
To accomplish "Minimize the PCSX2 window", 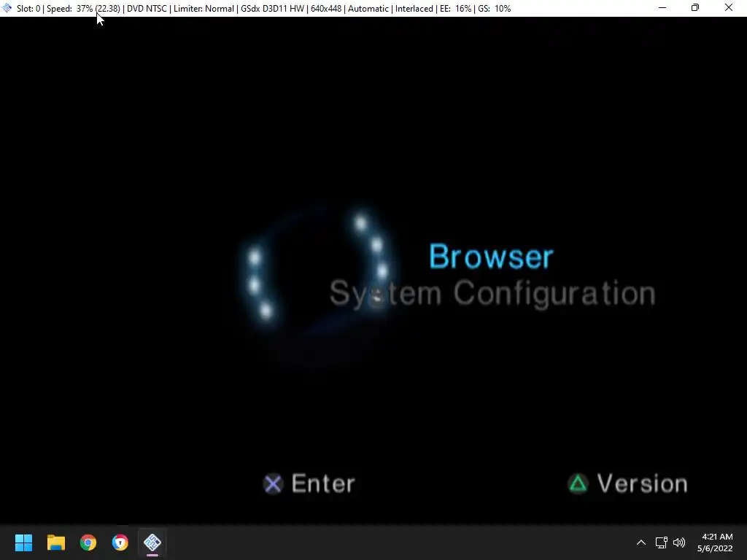I will [662, 7].
